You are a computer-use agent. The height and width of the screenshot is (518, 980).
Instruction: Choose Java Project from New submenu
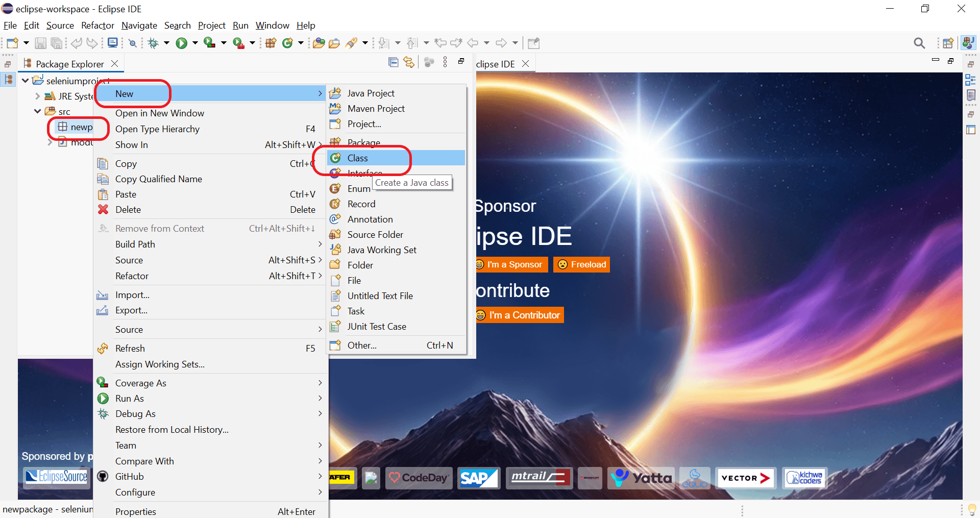coord(397,93)
